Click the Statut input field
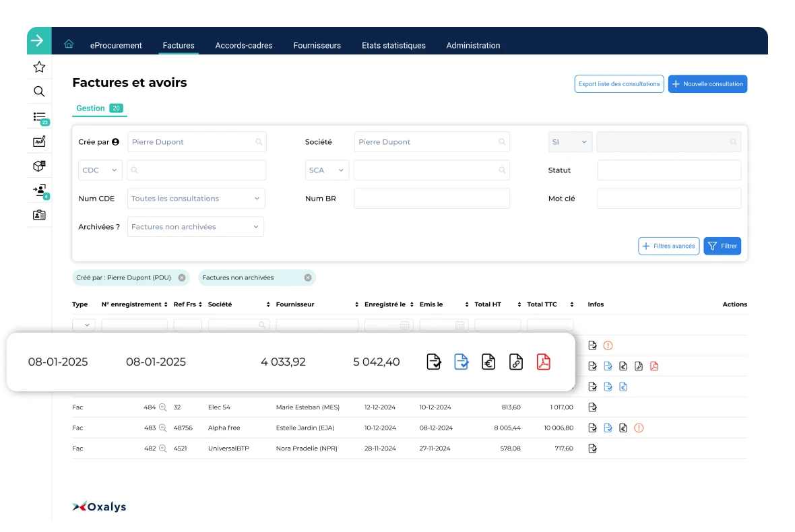Image resolution: width=795 pixels, height=532 pixels. coord(669,170)
